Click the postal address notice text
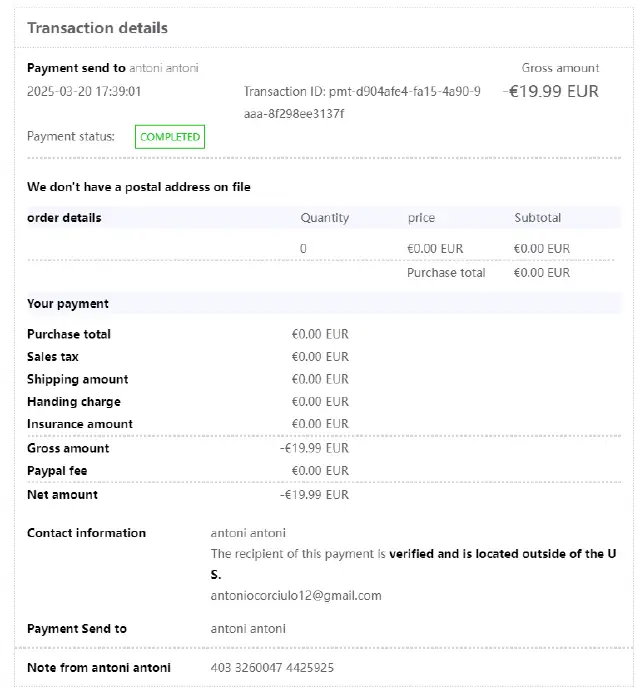This screenshot has height=692, width=640. tap(139, 187)
